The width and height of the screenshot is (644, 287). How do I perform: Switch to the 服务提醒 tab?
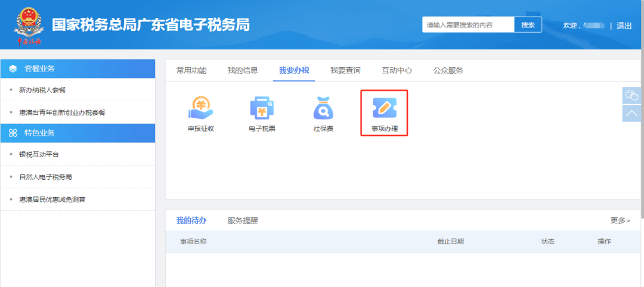coord(243,220)
